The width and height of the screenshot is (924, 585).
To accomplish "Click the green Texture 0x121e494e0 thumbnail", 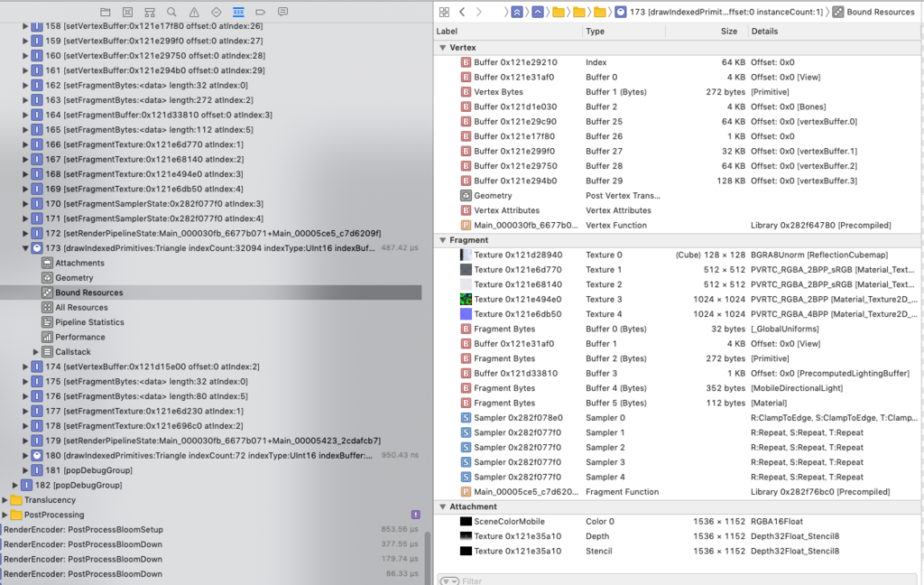I will point(466,300).
